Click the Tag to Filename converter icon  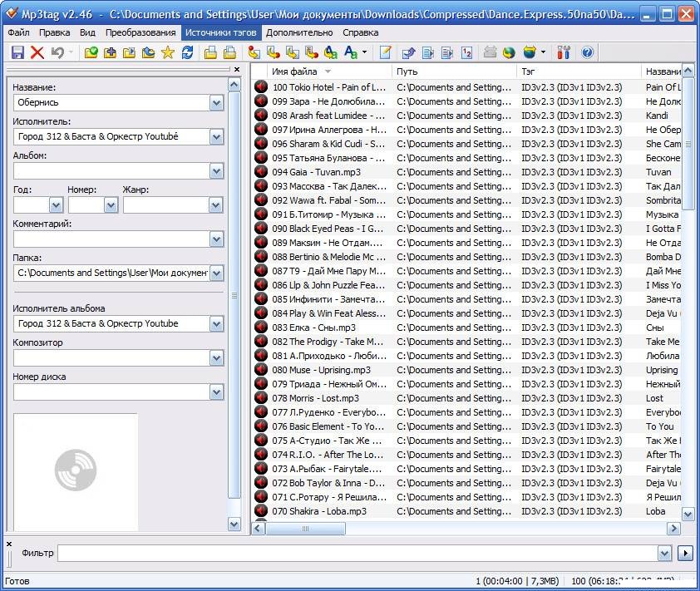(x=254, y=52)
